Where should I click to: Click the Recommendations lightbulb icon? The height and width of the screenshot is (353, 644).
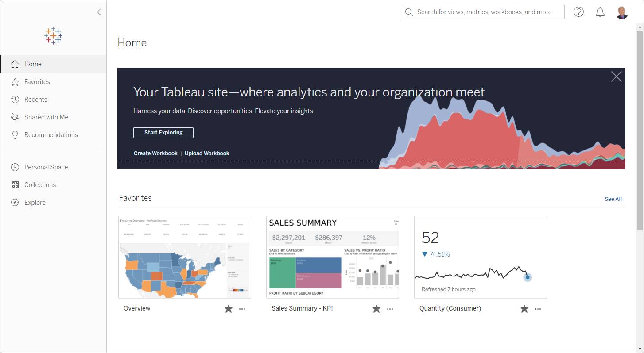pos(15,135)
